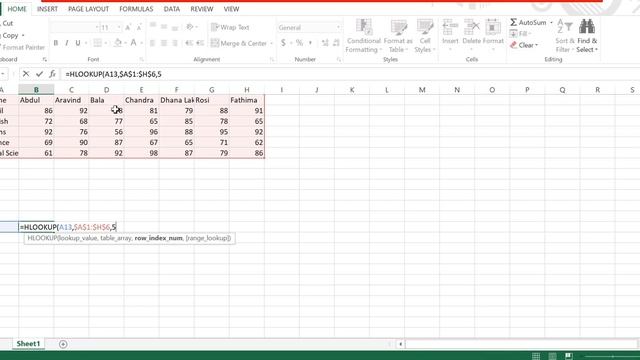640x360 pixels.
Task: Click Copy in the Clipboard group
Action: click(x=11, y=36)
